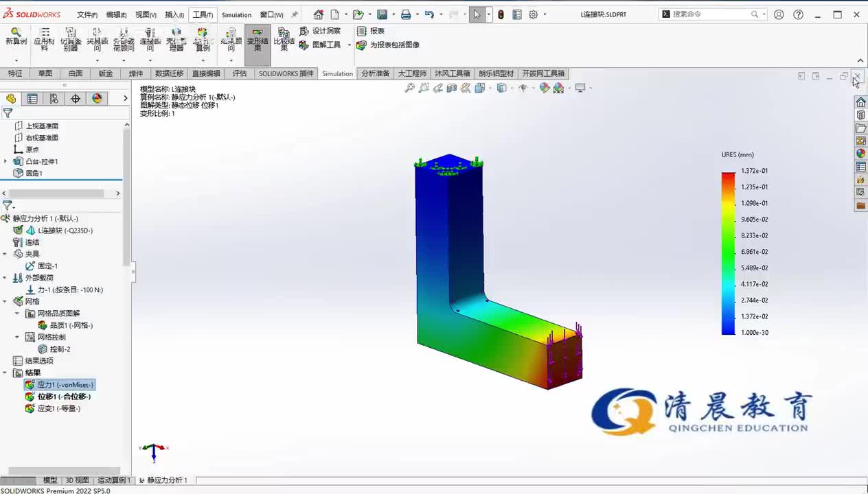This screenshot has width=868, height=494.
Task: Open the 连接顾问 (Connections Advisor) tool
Action: click(x=150, y=40)
